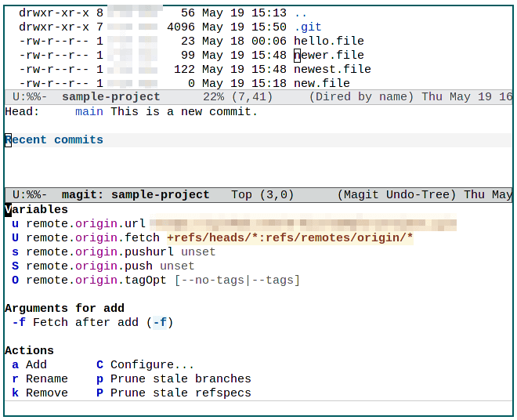Viewport: 517px width, 420px height.
Task: Click 'May 18 00:06' date of hello.file
Action: tap(244, 41)
